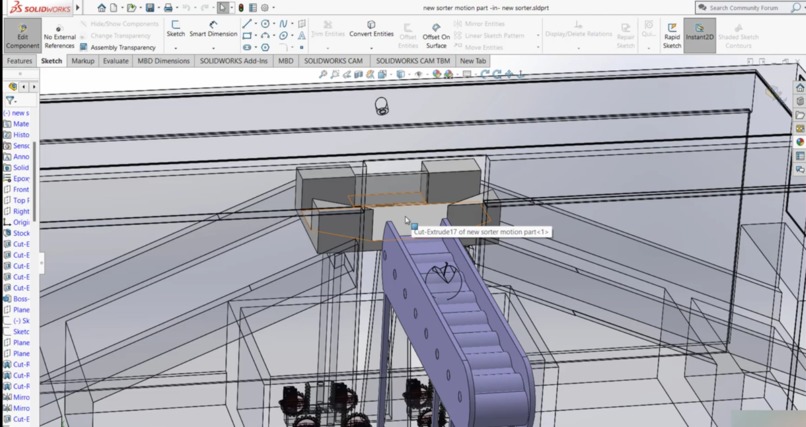Select Boss-Extrude feature in tree

(x=17, y=299)
